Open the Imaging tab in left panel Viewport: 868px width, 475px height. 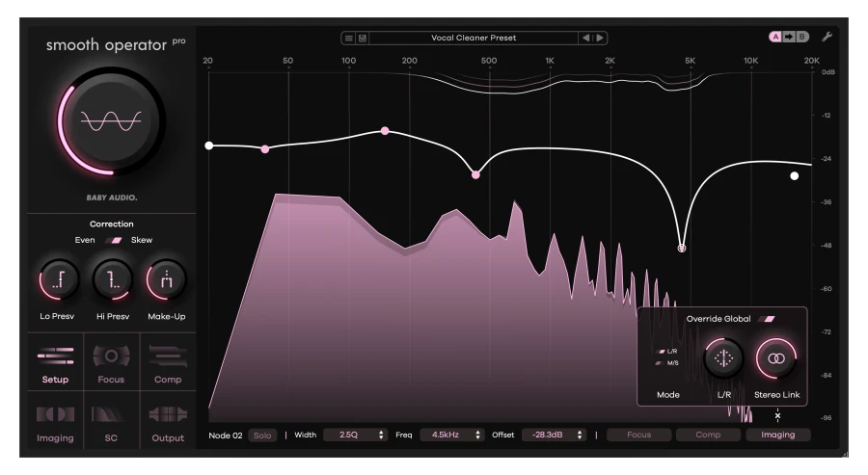[x=55, y=421]
